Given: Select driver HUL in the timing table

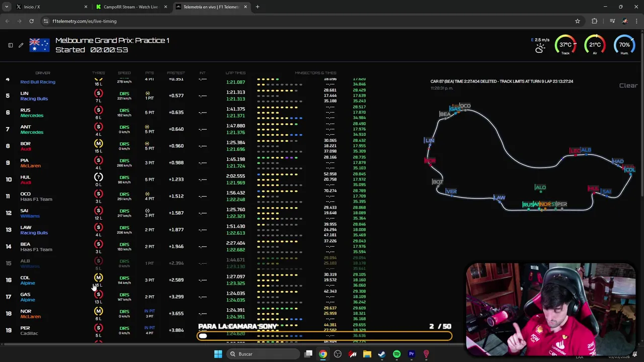Looking at the screenshot, I should pos(25,177).
